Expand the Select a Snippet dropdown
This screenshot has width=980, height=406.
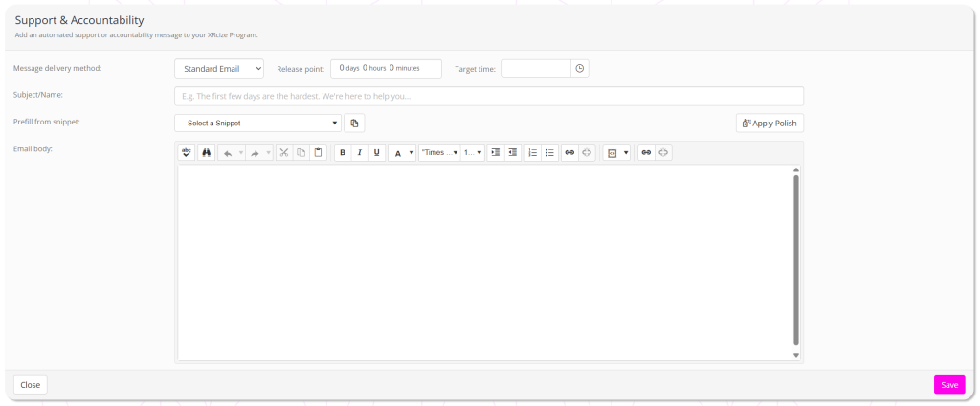(257, 123)
